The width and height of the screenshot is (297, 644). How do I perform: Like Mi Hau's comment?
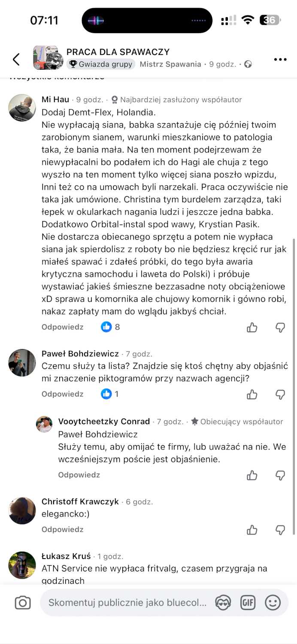[x=252, y=328]
